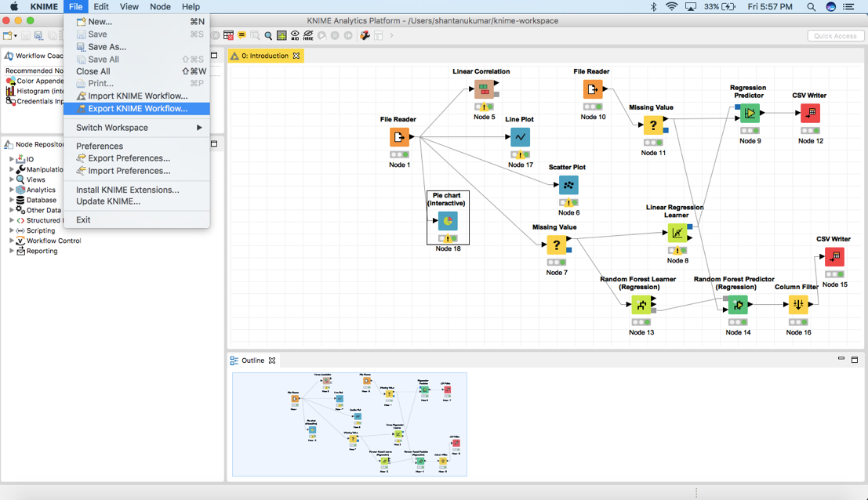Toggle the editor grid toolbar icon
Screen dimensions: 868x500
coord(281,35)
